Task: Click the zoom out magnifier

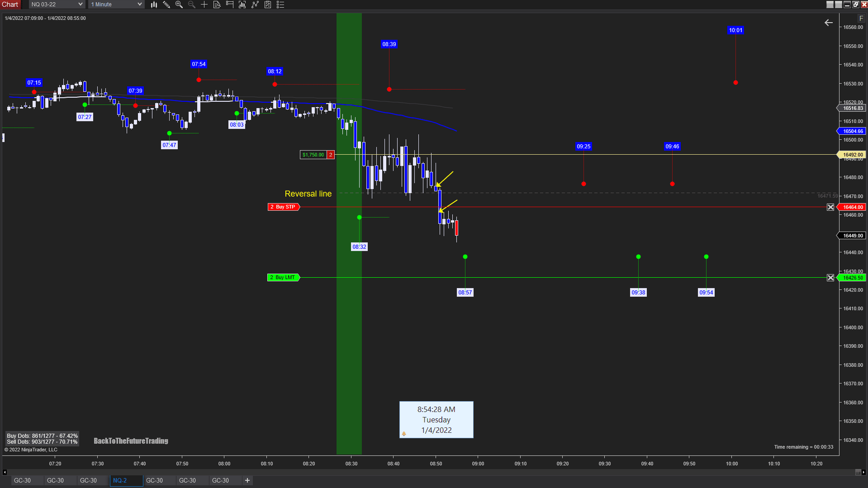Action: (192, 5)
